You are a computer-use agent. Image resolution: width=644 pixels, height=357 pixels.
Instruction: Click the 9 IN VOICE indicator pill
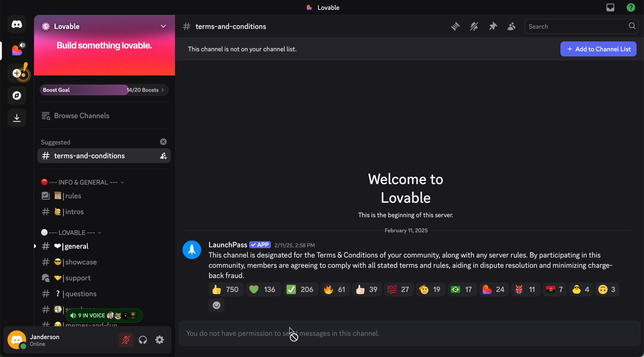pos(104,315)
